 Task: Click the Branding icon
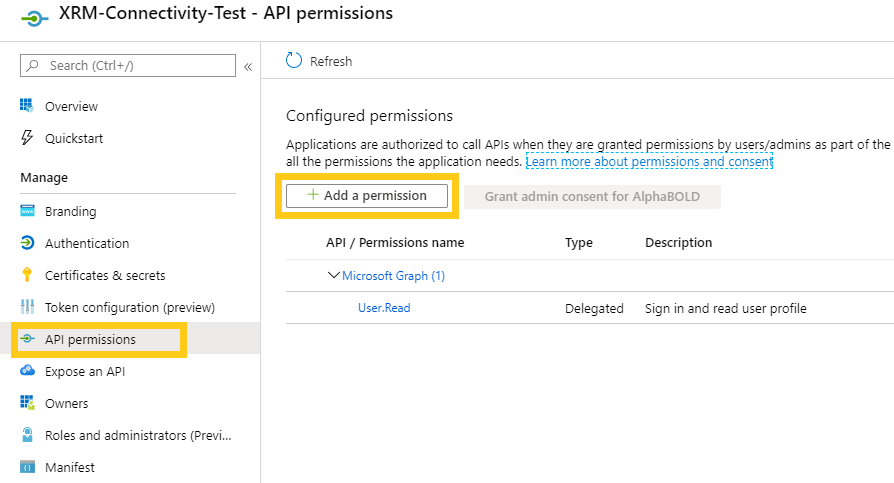point(27,211)
